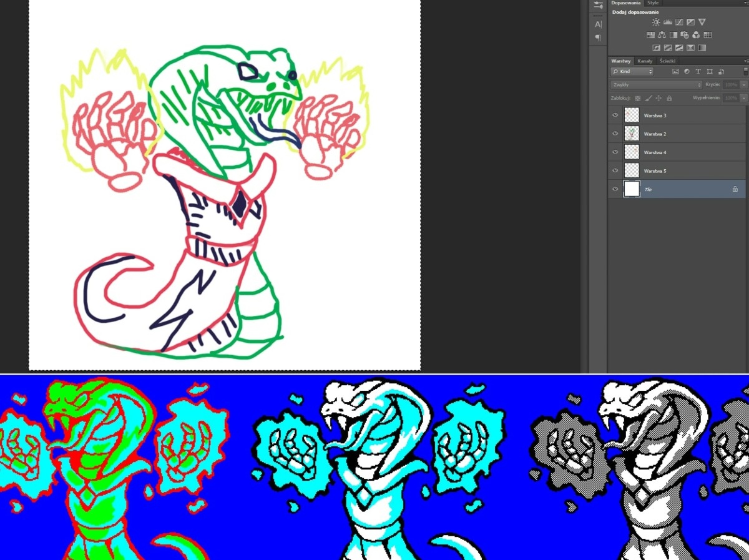Viewport: 749px width, 560px height.
Task: Switch to the Dopasowania tab
Action: 626,2
